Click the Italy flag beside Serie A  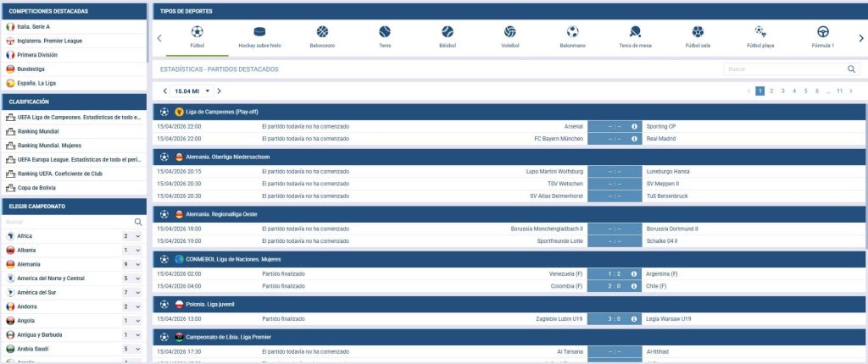point(10,26)
